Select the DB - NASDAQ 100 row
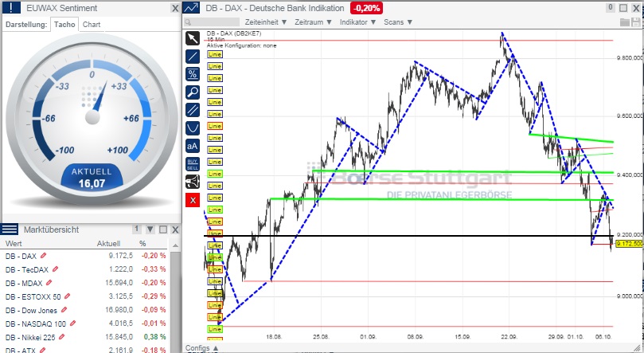 tap(85, 324)
